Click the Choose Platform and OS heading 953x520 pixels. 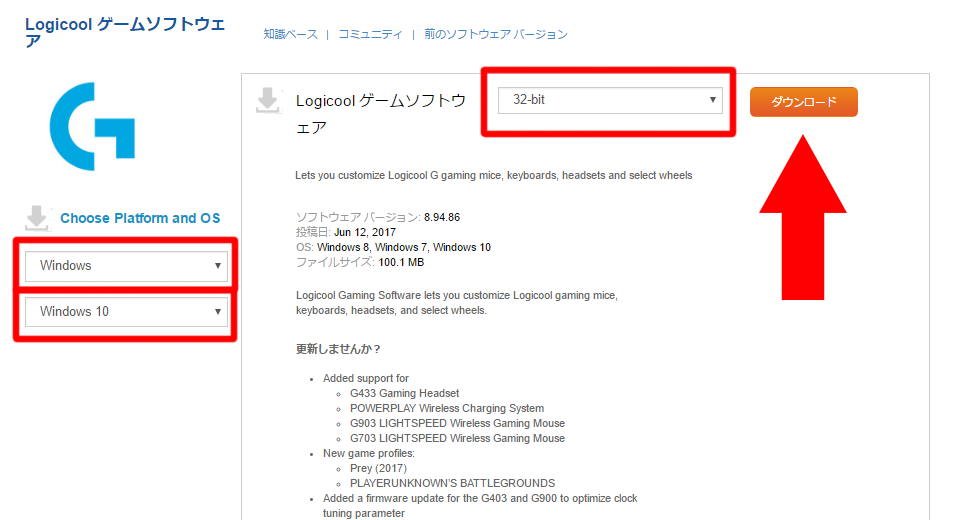pyautogui.click(x=140, y=218)
